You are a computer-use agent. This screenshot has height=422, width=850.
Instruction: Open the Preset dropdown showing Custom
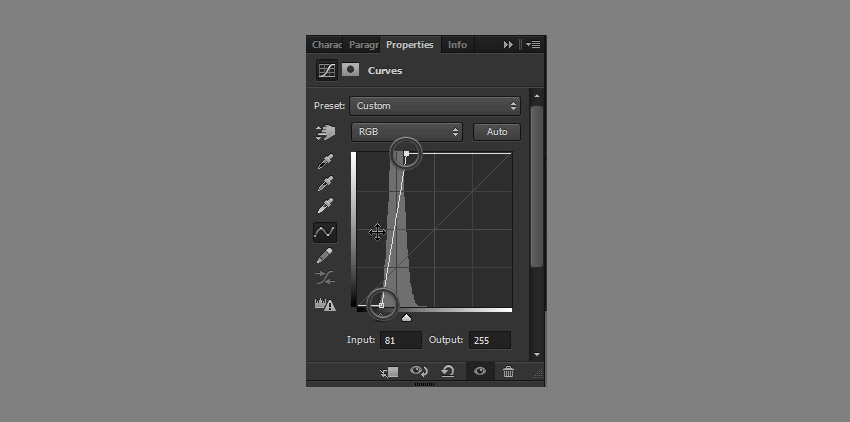click(x=435, y=106)
